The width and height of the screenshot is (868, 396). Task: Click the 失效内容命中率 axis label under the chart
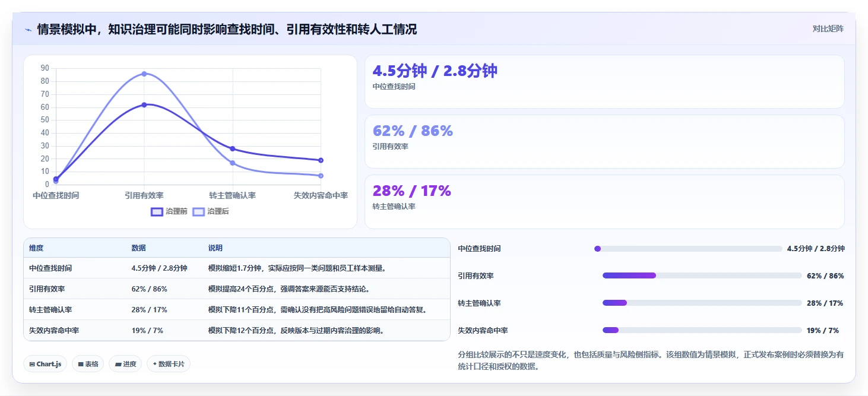[321, 195]
